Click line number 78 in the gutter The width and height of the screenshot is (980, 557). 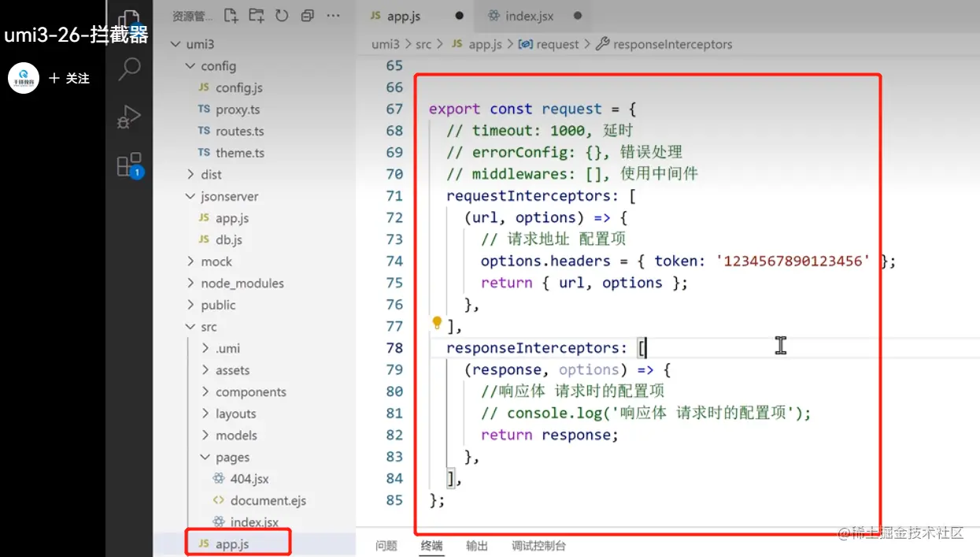pos(394,347)
